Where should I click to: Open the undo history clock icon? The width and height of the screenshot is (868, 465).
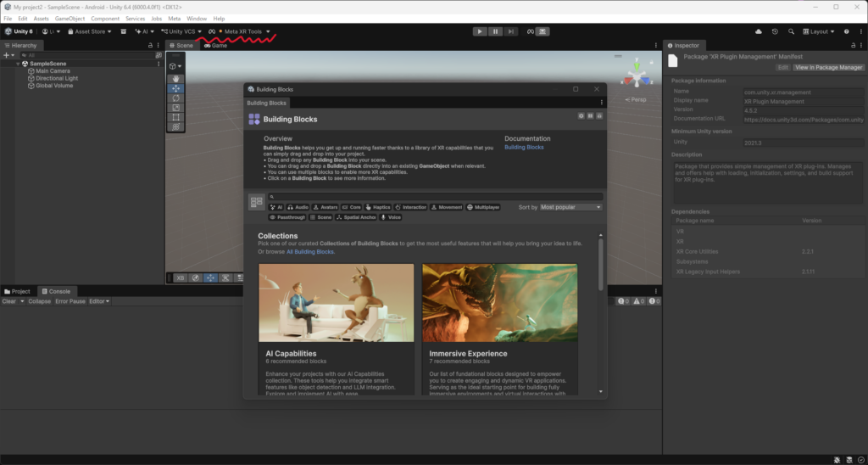click(x=775, y=31)
